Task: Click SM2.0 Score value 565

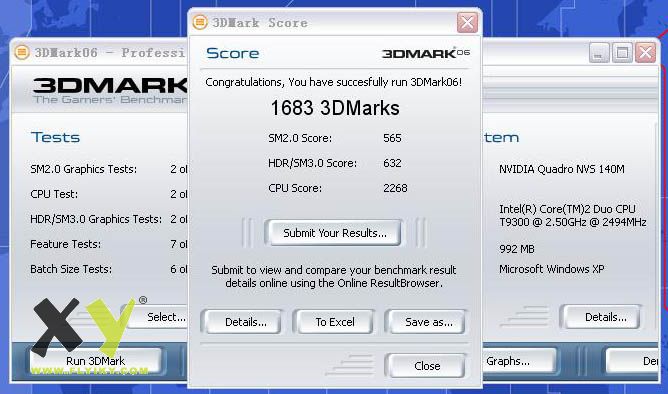Action: point(392,138)
